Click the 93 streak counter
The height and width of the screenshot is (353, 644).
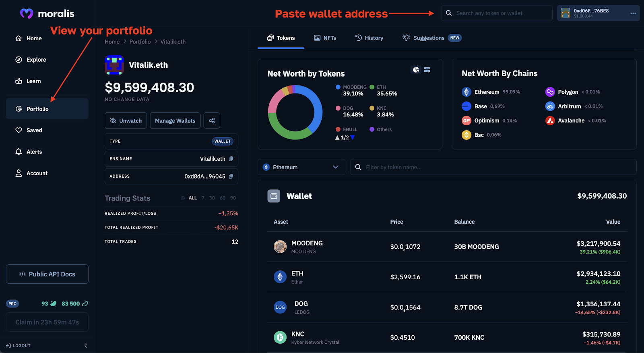pos(49,304)
